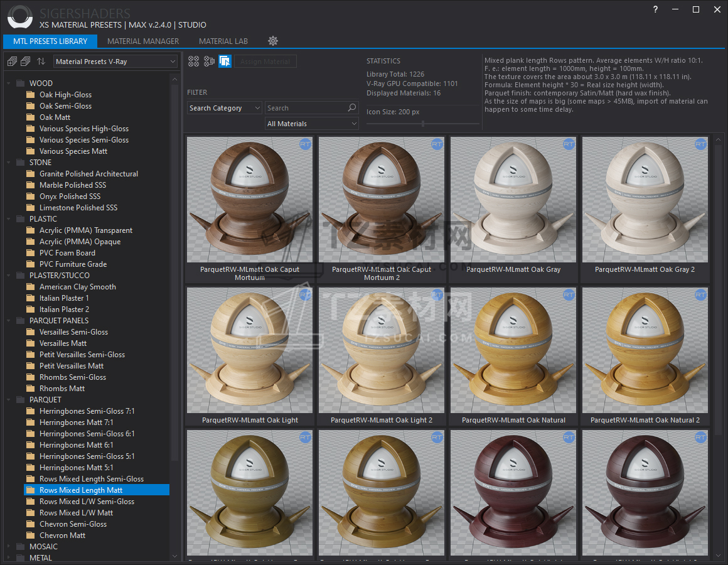The width and height of the screenshot is (728, 565).
Task: Collapse the PARQUET category arrow
Action: click(9, 400)
